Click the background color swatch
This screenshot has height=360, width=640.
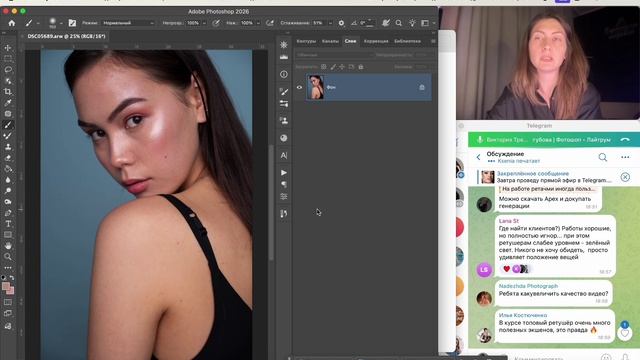(x=11, y=291)
